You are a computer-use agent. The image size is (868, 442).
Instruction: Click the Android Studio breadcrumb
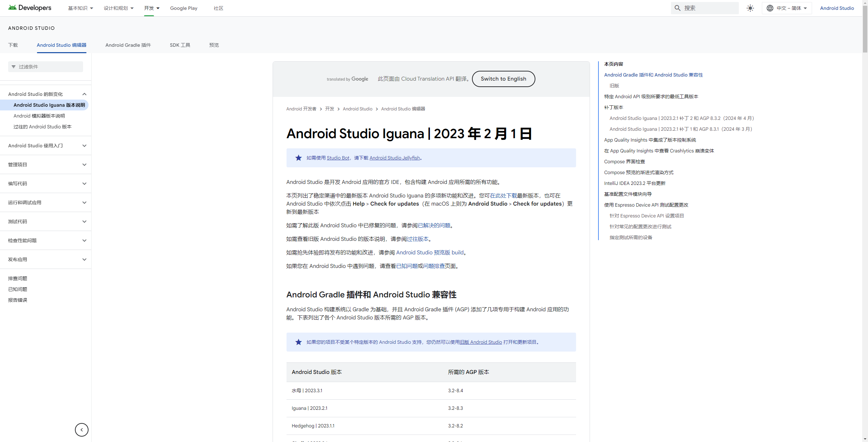(x=357, y=109)
